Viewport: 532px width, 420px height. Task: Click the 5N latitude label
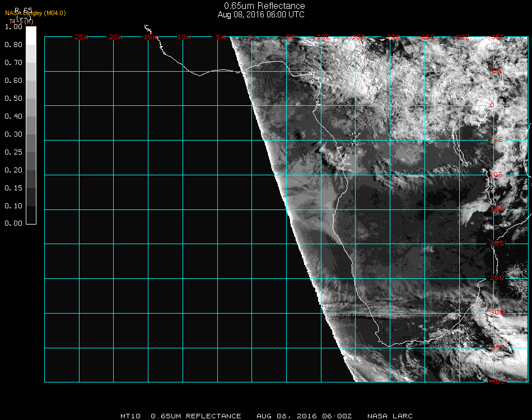tap(497, 71)
